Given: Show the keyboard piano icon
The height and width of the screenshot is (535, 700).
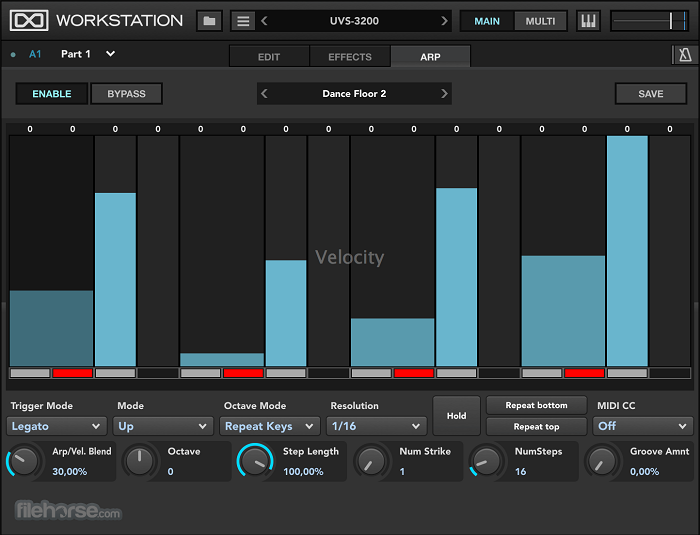Looking at the screenshot, I should (x=588, y=21).
